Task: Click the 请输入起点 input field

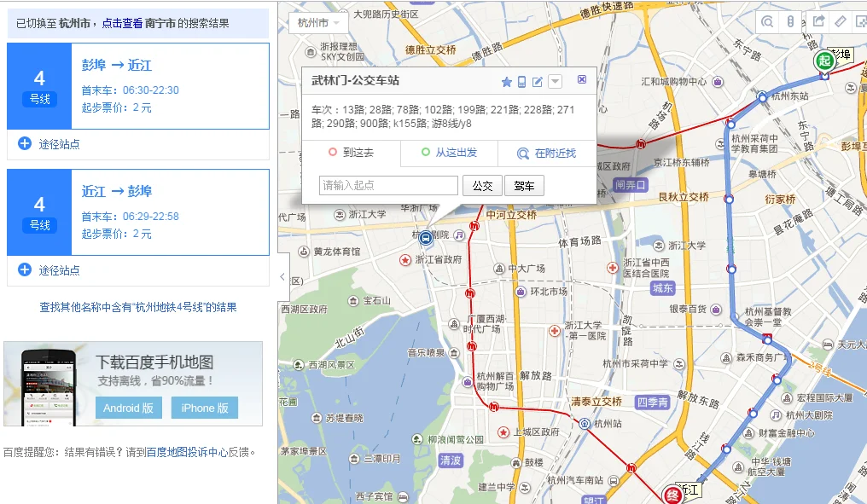Action: (388, 185)
